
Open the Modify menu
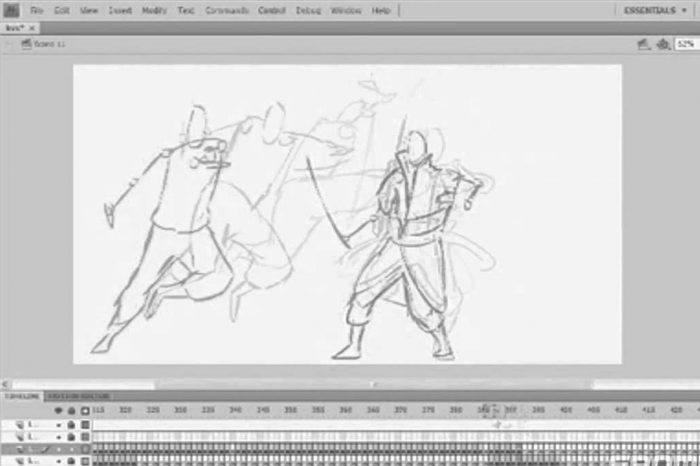point(154,10)
